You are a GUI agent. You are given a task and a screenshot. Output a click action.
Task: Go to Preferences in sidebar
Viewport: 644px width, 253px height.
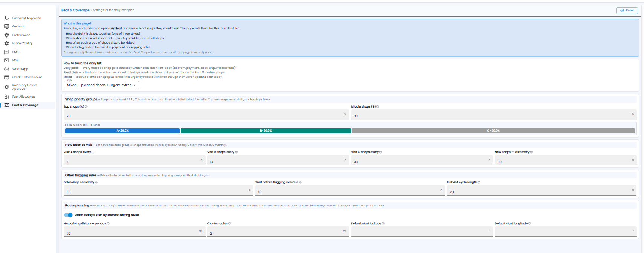(21, 35)
